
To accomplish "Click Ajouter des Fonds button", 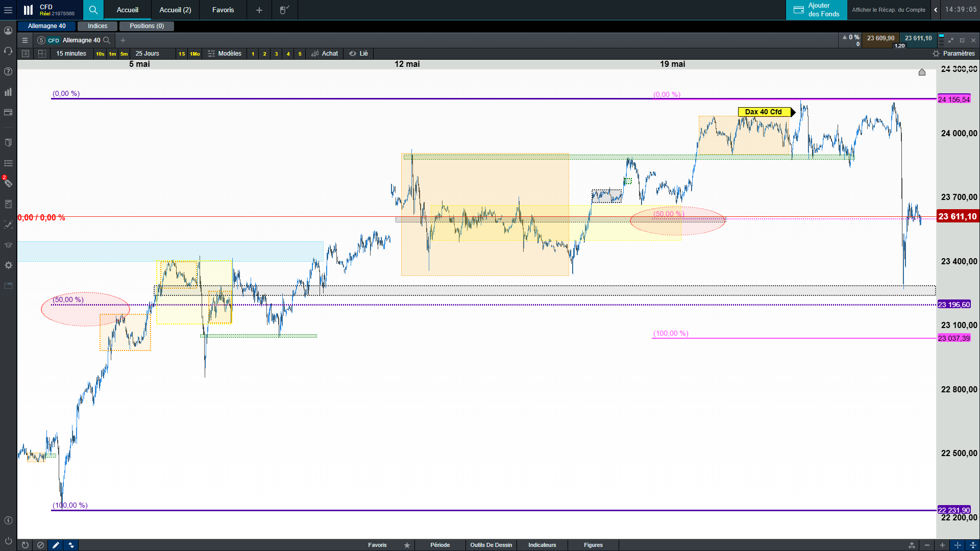I will pyautogui.click(x=817, y=10).
